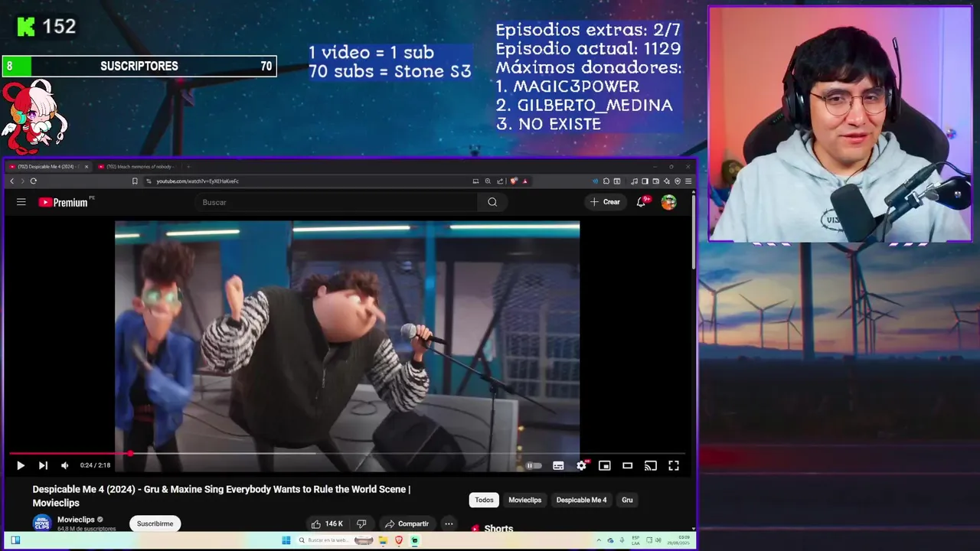
Task: Open more actions three-dot menu
Action: (449, 523)
